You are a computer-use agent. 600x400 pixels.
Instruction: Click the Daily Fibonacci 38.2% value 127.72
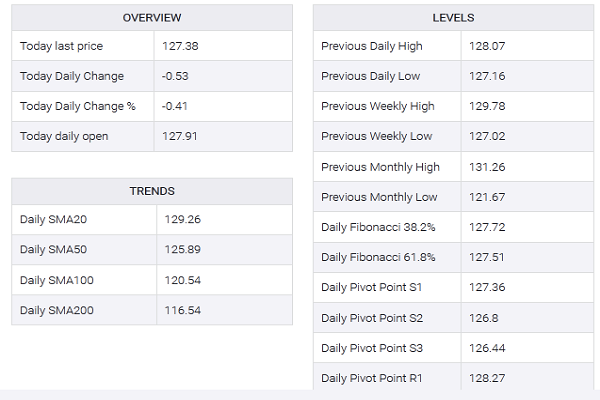[487, 227]
